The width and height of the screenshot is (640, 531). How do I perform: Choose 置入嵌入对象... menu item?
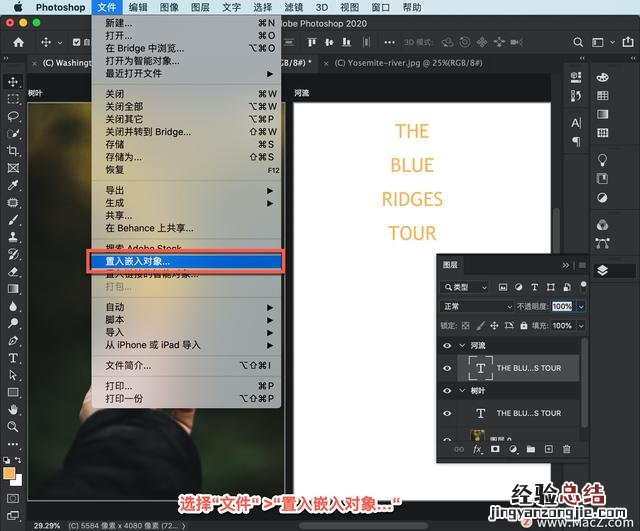pos(187,261)
